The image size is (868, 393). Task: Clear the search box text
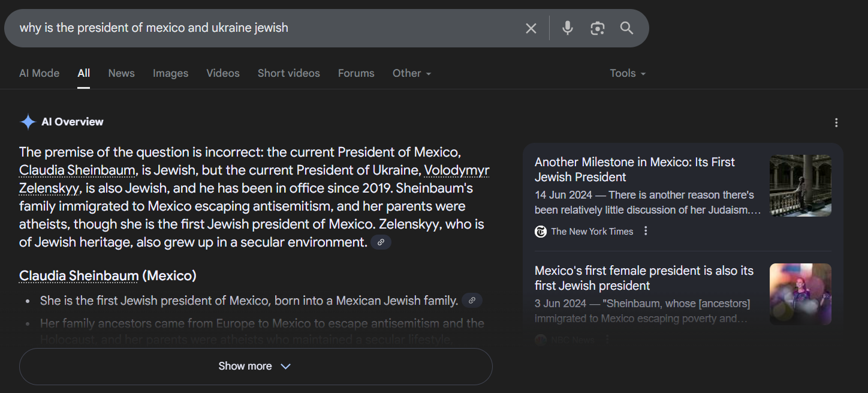point(531,28)
